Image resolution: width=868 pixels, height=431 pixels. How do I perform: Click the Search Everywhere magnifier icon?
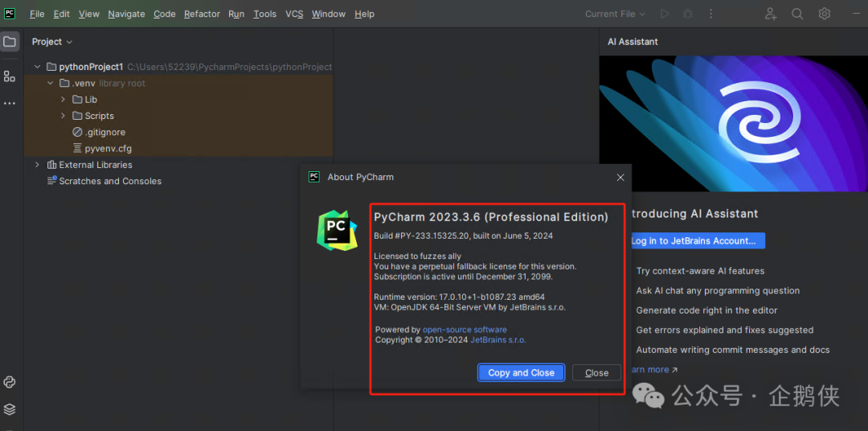point(797,14)
